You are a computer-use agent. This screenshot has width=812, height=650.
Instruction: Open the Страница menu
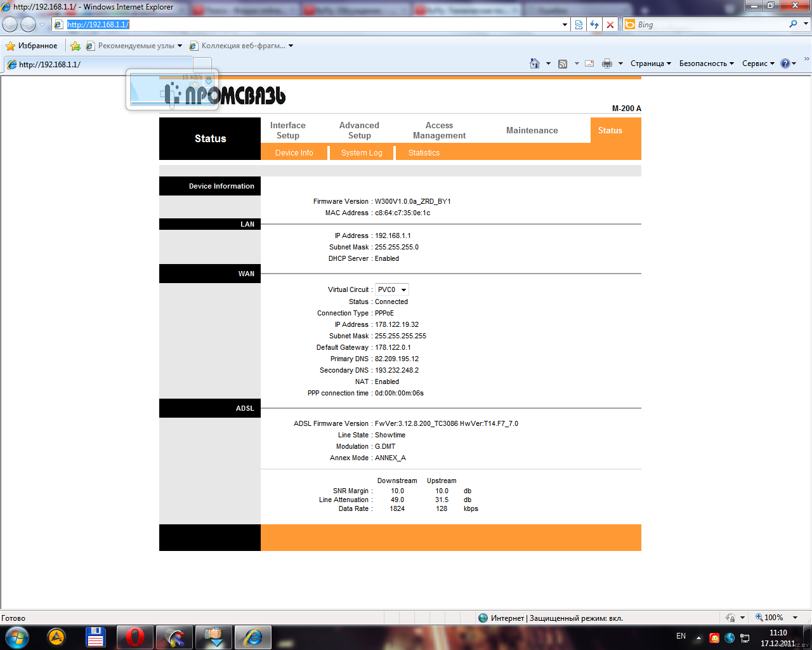click(x=651, y=63)
